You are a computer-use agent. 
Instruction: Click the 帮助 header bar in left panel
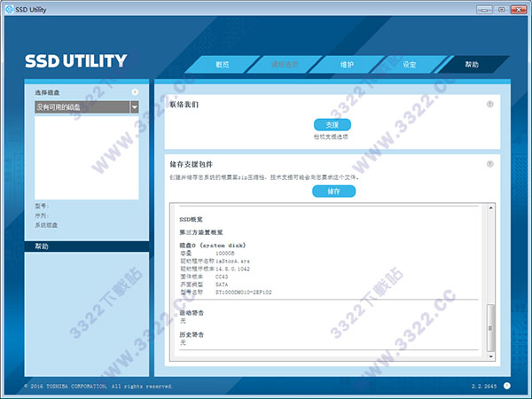click(x=87, y=246)
